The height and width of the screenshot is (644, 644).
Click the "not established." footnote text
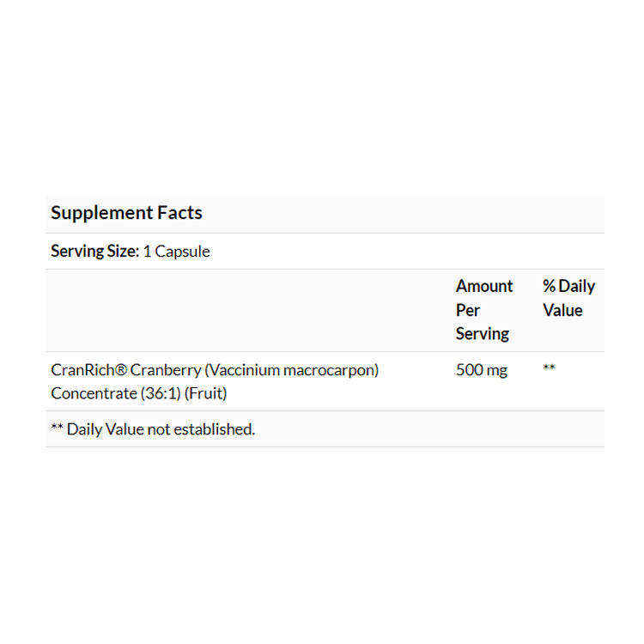(x=201, y=428)
